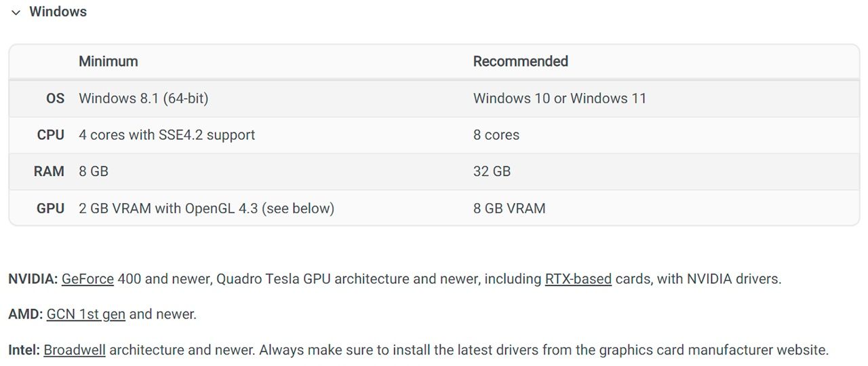Click the Broadwell architecture link
The image size is (868, 366).
pos(75,350)
